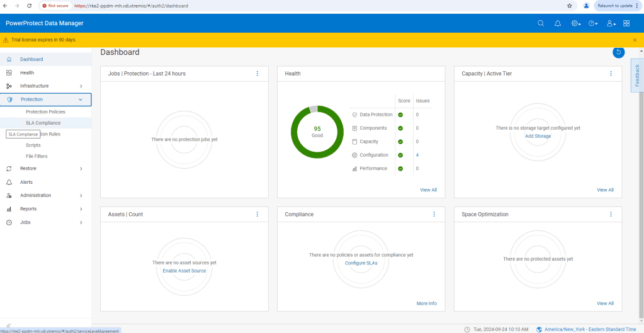
Task: Open Jobs widget three-dot options menu
Action: click(x=257, y=74)
